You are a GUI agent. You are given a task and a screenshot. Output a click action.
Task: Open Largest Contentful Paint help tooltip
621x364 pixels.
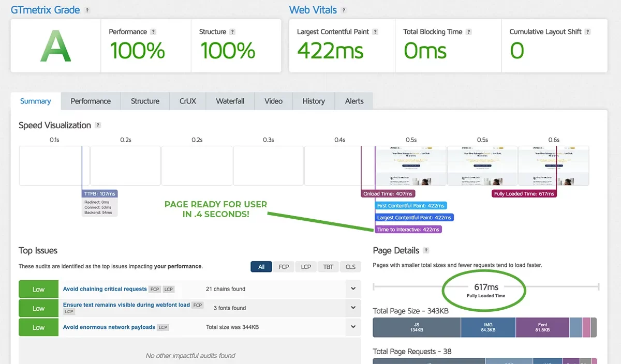(x=375, y=32)
